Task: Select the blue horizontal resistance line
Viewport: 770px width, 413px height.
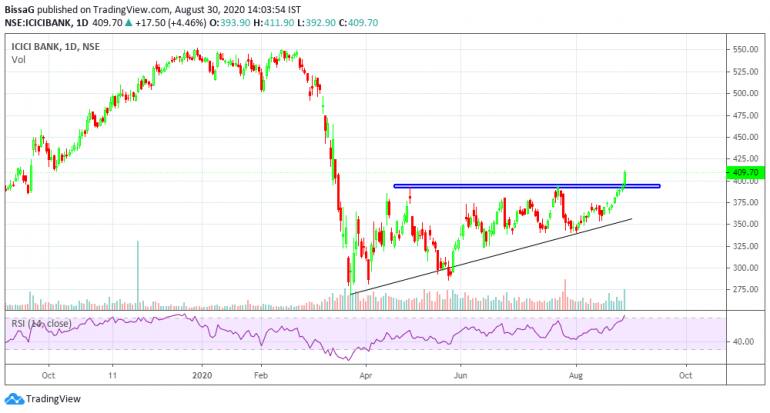Action: 527,186
